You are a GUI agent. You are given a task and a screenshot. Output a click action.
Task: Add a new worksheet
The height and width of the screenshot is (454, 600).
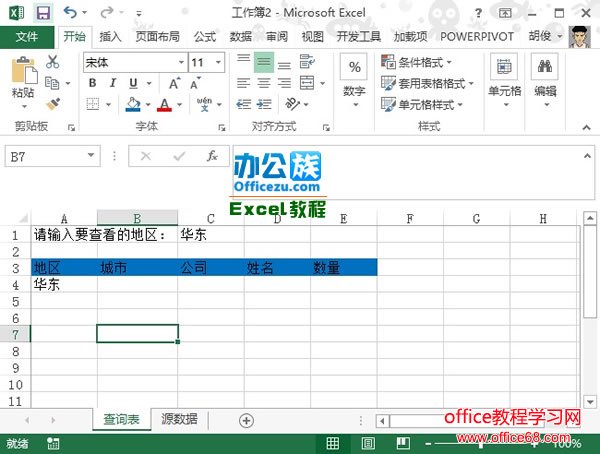click(x=246, y=421)
